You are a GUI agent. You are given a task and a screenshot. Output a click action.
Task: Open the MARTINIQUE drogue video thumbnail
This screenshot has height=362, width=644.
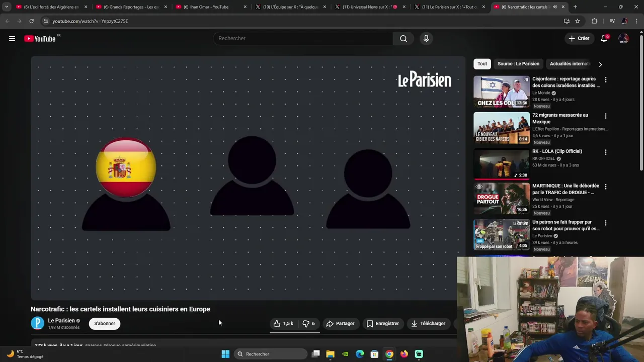tap(502, 199)
